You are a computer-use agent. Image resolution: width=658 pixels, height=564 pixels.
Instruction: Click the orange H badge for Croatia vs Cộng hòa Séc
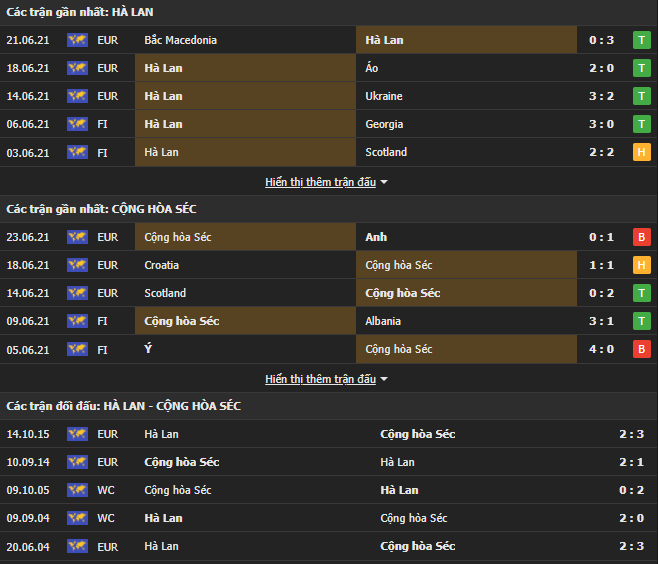coord(641,265)
